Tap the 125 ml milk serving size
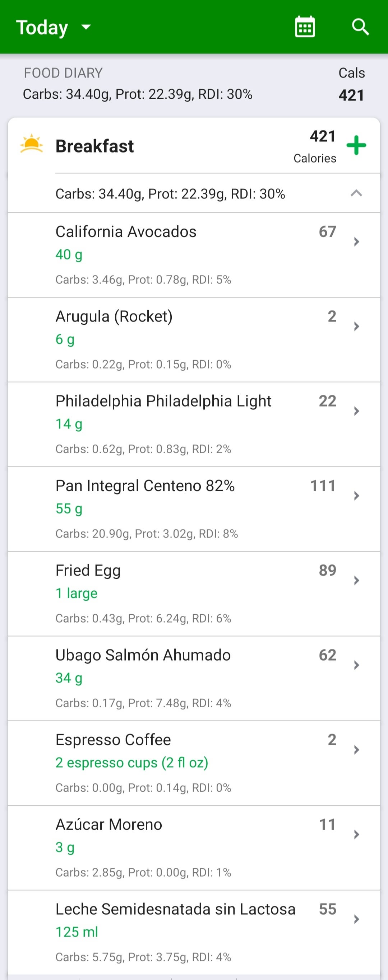 point(77,932)
